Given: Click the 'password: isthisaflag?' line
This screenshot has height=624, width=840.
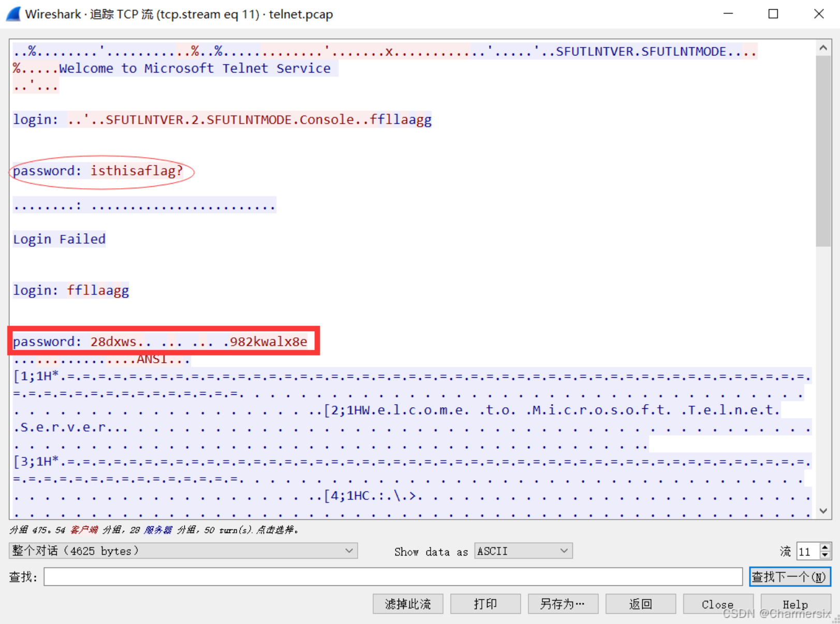Looking at the screenshot, I should [98, 171].
